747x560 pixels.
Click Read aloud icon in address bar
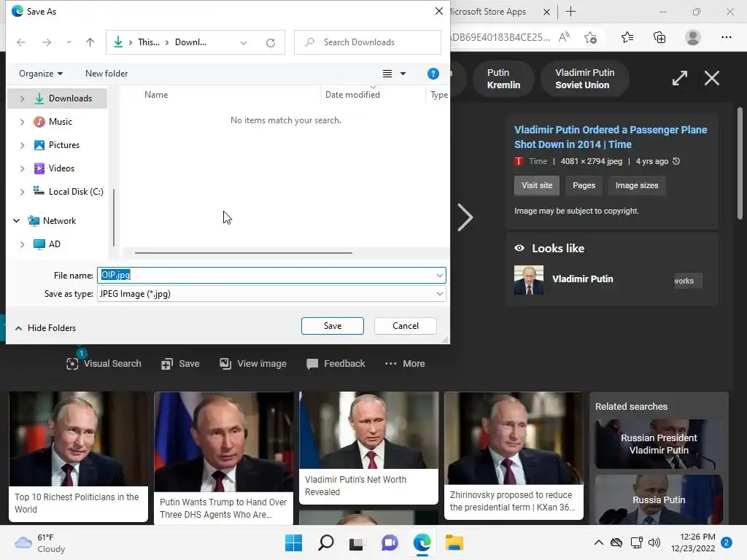click(x=564, y=37)
